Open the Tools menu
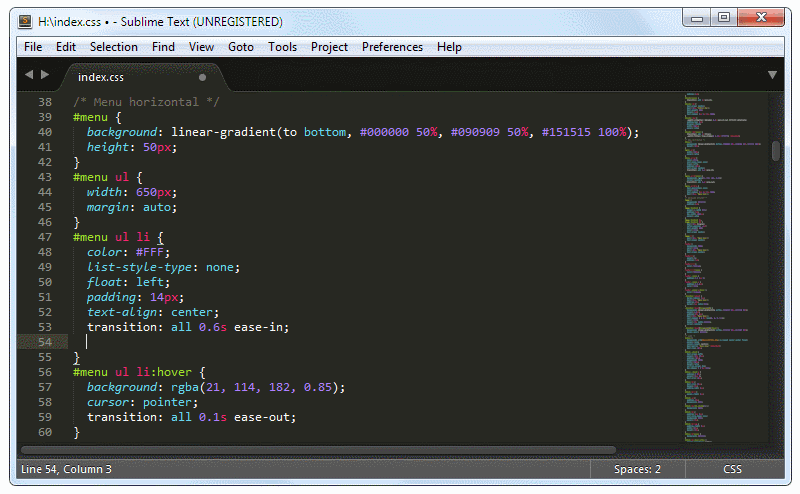 point(283,47)
